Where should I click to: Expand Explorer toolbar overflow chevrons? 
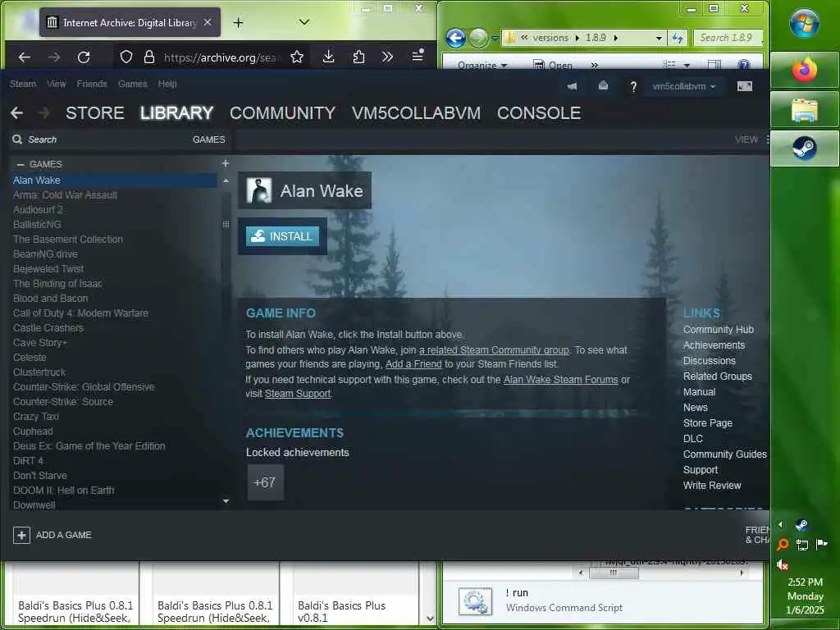594,65
